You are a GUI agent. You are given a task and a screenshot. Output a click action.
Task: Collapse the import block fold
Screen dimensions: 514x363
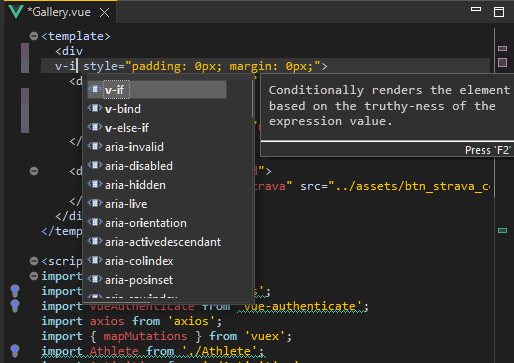pyautogui.click(x=34, y=276)
